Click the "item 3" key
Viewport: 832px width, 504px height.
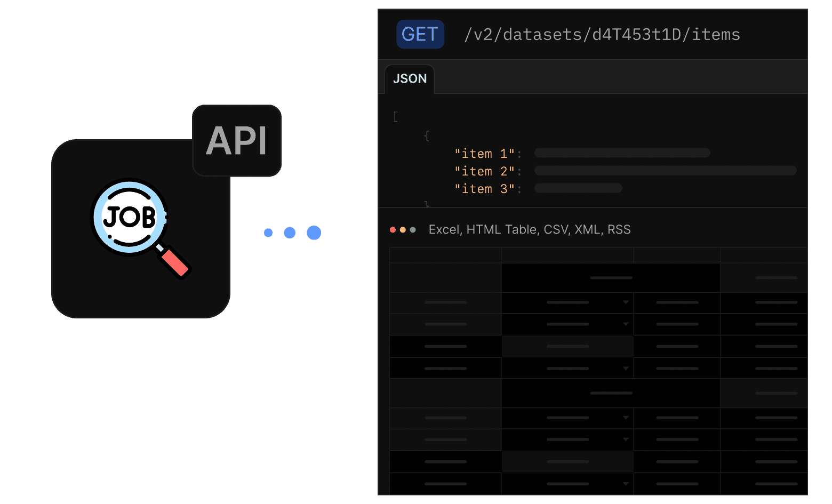[485, 189]
